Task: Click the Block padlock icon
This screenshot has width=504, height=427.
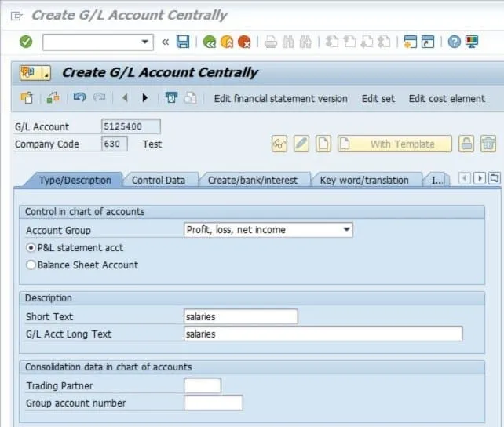Action: pos(466,144)
